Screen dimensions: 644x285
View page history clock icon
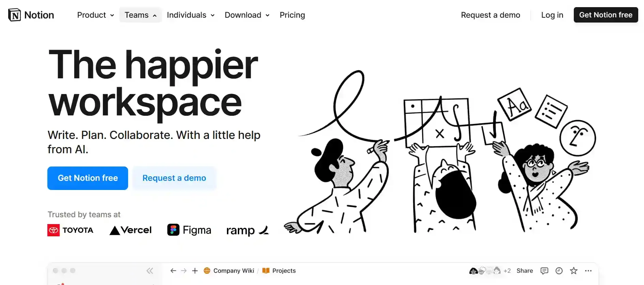point(559,271)
